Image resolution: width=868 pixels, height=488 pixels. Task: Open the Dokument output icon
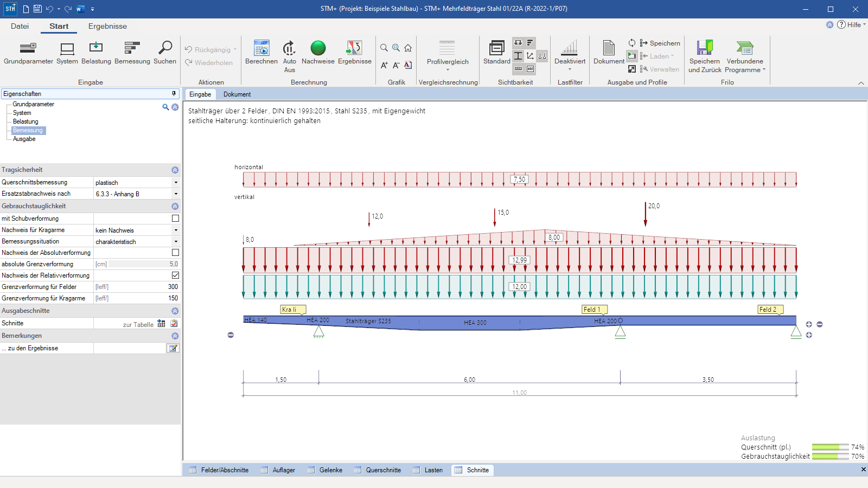[609, 53]
